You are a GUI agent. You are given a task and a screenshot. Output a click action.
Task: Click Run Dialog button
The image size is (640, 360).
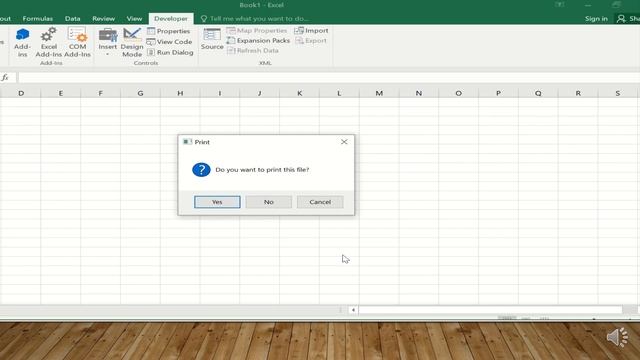[170, 52]
